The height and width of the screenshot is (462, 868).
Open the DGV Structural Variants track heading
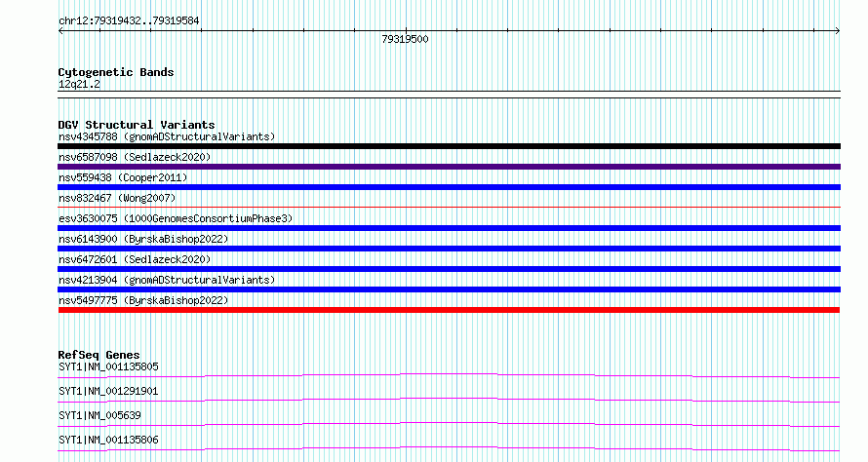click(137, 125)
